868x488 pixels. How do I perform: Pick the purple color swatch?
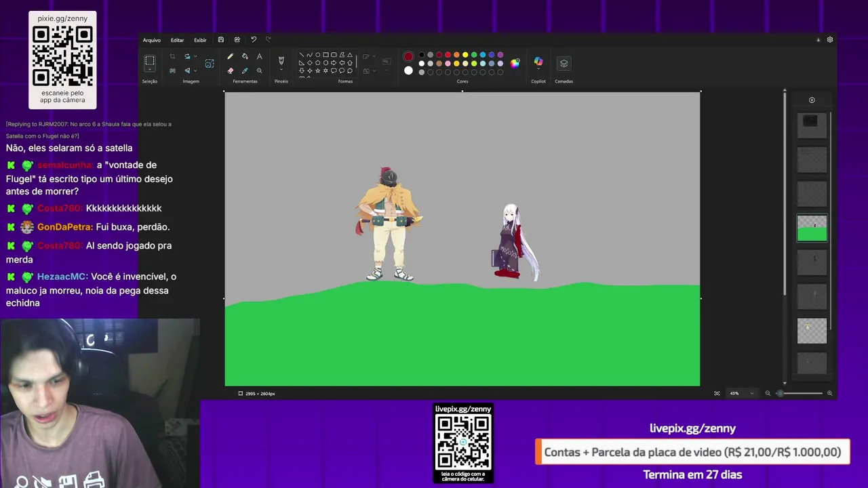500,55
